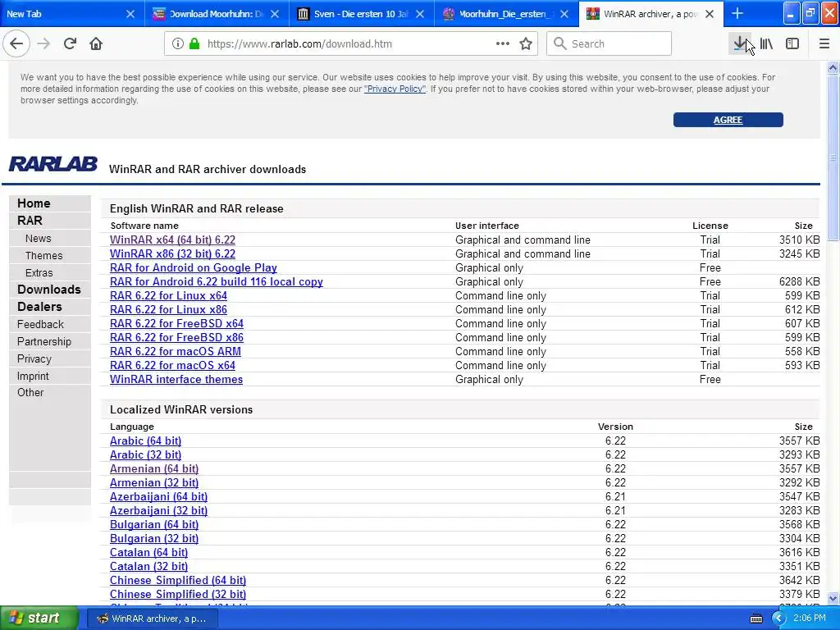Open page actions three-dot menu

503,44
